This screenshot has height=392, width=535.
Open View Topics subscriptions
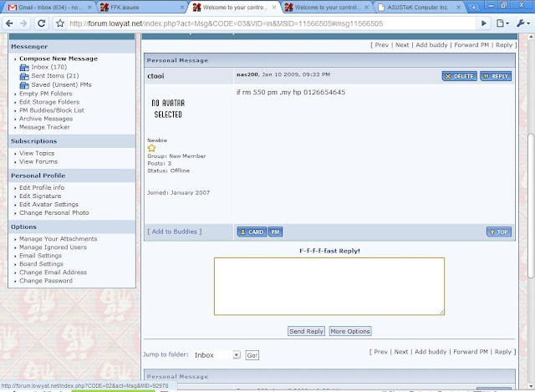point(37,153)
